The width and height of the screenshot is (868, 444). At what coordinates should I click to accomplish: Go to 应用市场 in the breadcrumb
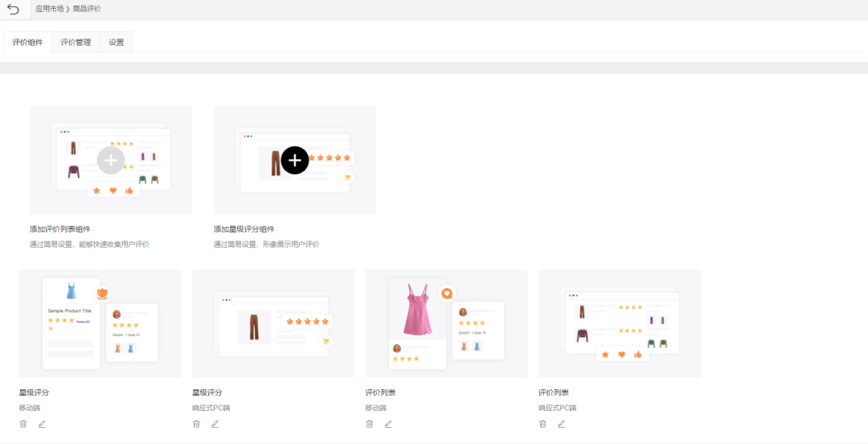coord(49,9)
